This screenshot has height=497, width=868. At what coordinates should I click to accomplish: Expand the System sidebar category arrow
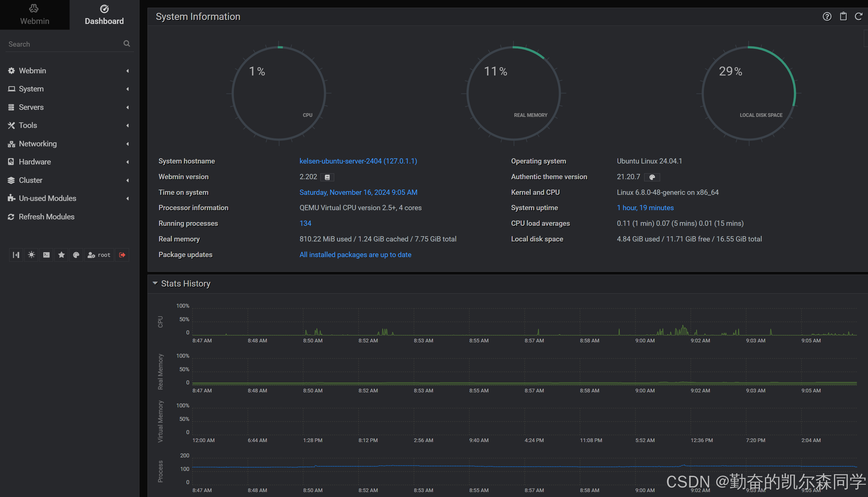pos(128,89)
